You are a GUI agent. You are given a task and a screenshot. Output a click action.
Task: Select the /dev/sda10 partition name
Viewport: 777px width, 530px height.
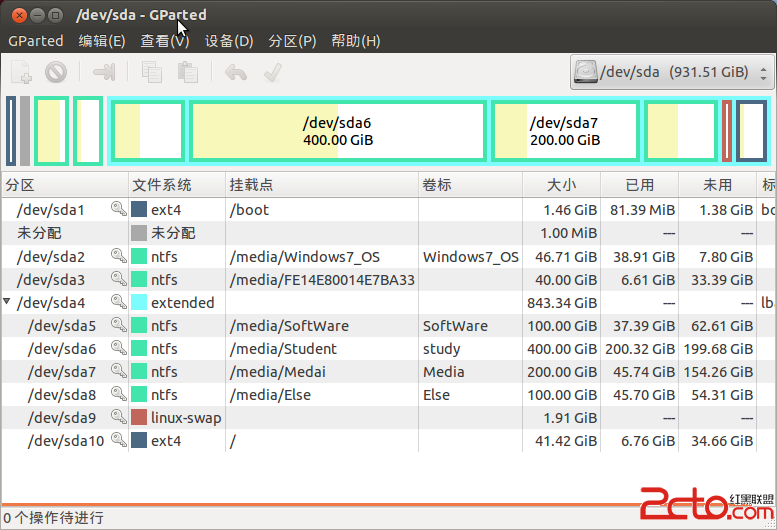pyautogui.click(x=66, y=440)
